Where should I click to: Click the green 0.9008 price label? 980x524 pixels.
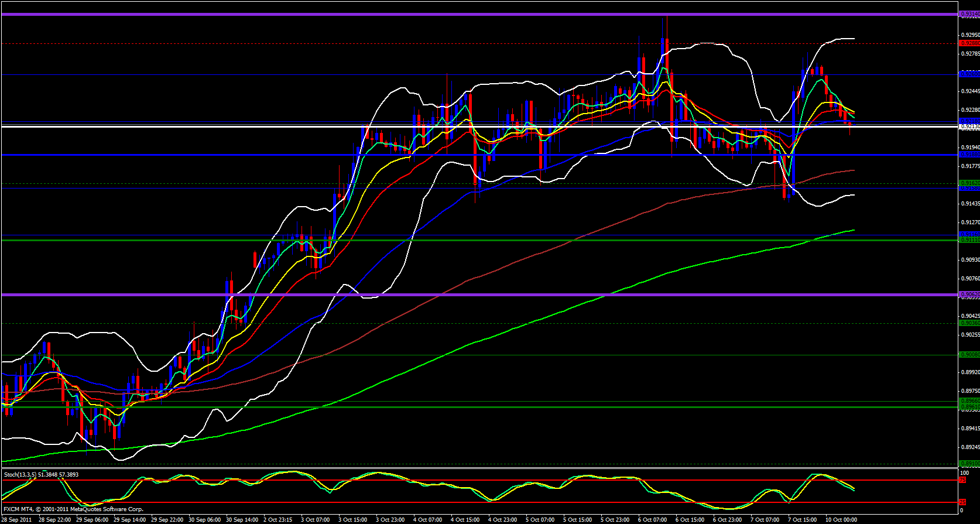tap(969, 355)
